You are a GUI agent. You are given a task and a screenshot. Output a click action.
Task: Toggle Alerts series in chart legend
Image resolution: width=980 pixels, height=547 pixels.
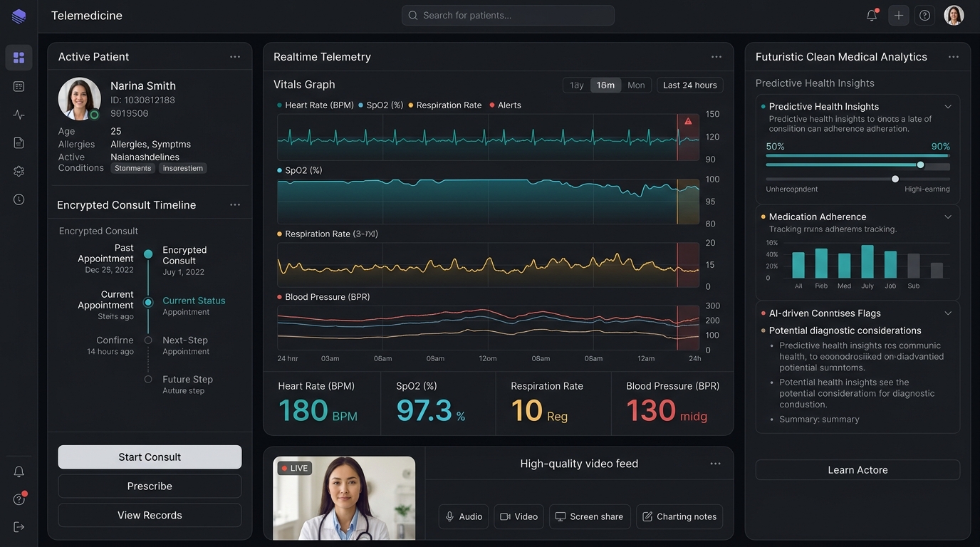[x=505, y=105]
